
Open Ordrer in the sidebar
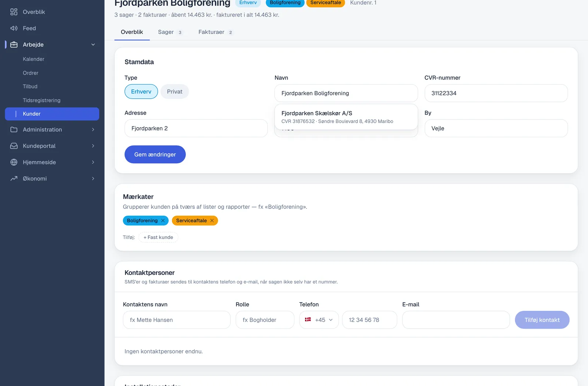click(x=31, y=73)
